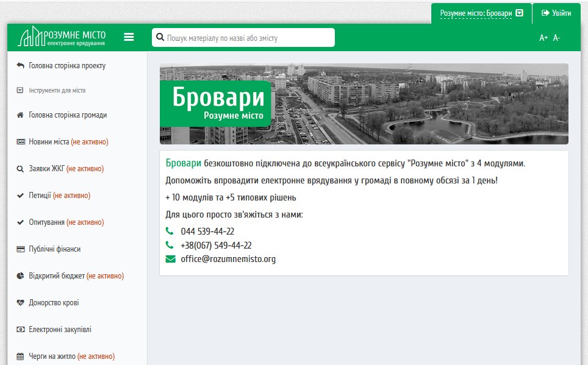Toggle the hamburger menu icon

129,37
